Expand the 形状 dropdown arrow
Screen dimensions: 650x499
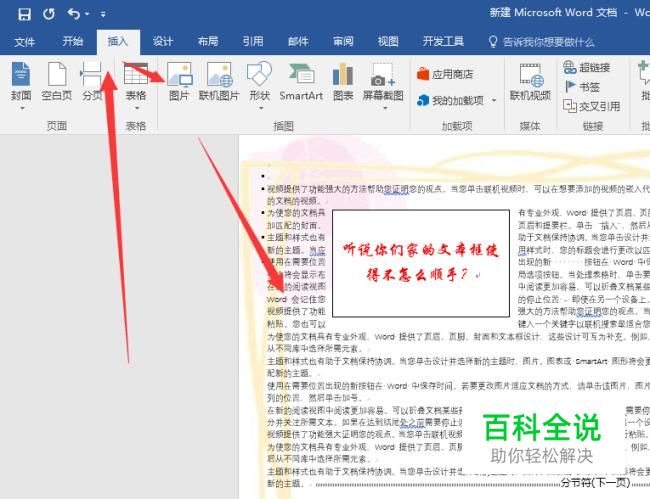261,108
